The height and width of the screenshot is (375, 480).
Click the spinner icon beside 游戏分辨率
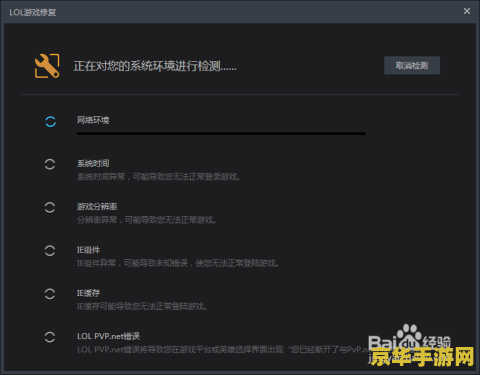(x=50, y=207)
